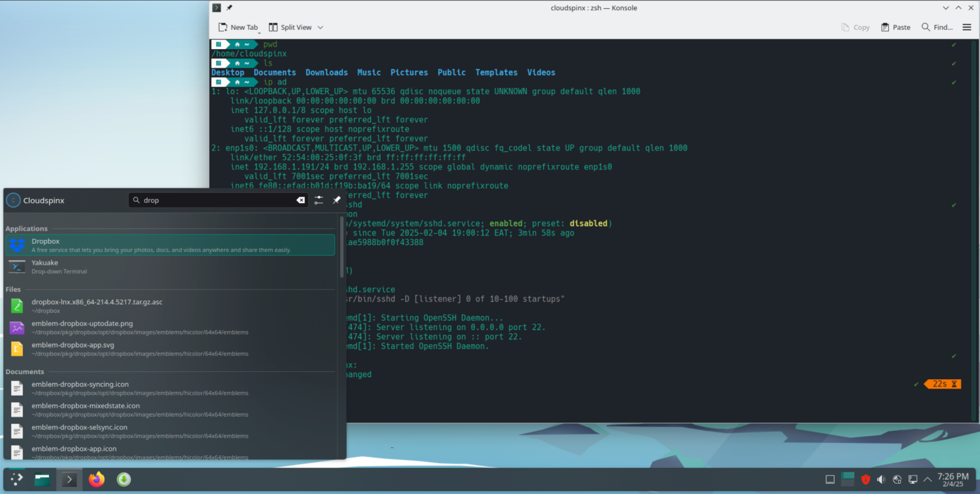Viewport: 980px width, 494px height.
Task: Open the Firefox browser from the taskbar
Action: click(96, 479)
